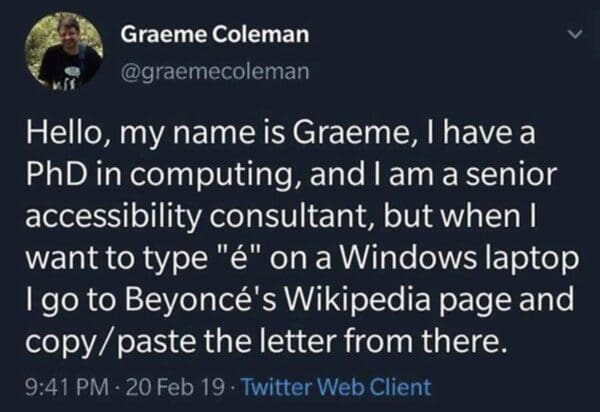600x412 pixels.
Task: Click the display name Graeme Coleman
Action: [215, 34]
